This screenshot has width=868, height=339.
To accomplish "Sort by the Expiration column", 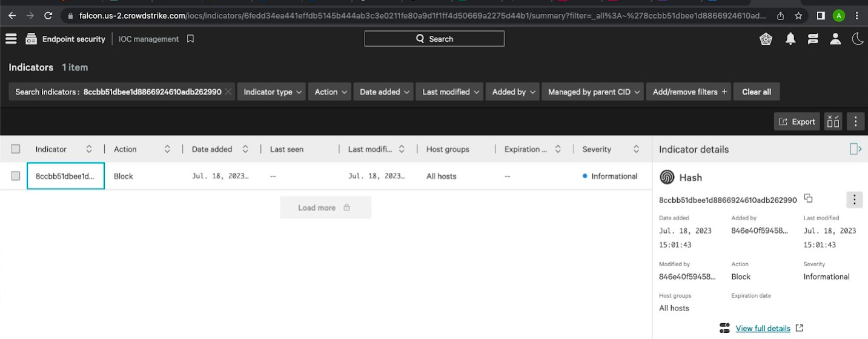I will pyautogui.click(x=558, y=149).
